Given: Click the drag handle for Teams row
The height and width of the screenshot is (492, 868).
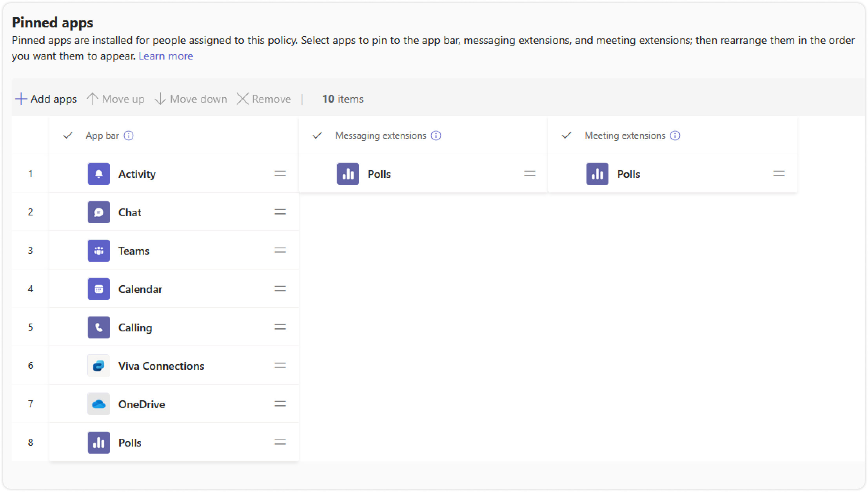Looking at the screenshot, I should click(280, 251).
